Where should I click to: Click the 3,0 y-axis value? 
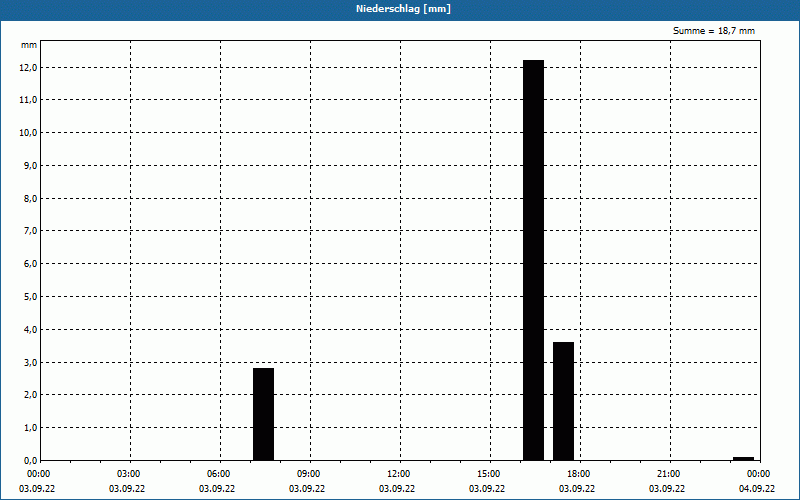[31, 362]
